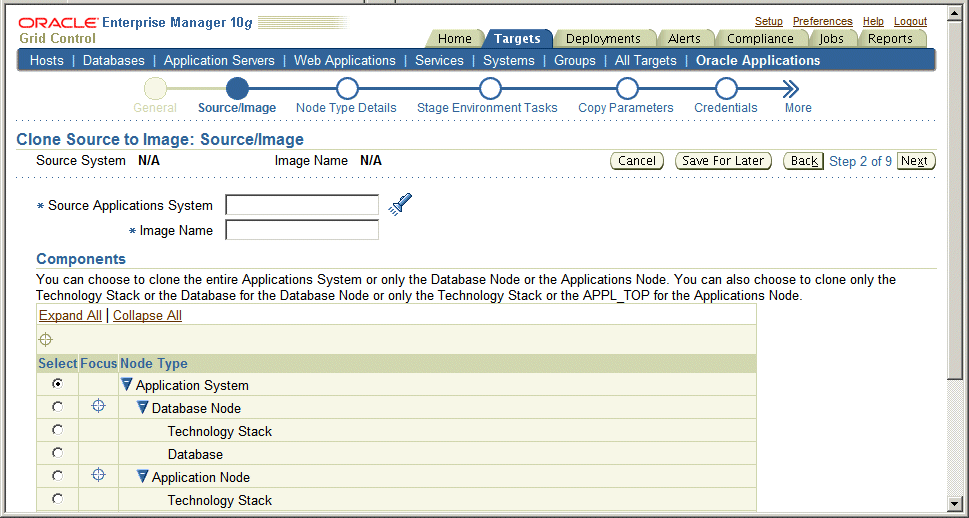The height and width of the screenshot is (518, 969).
Task: Select the Application Node radio button
Action: [57, 475]
